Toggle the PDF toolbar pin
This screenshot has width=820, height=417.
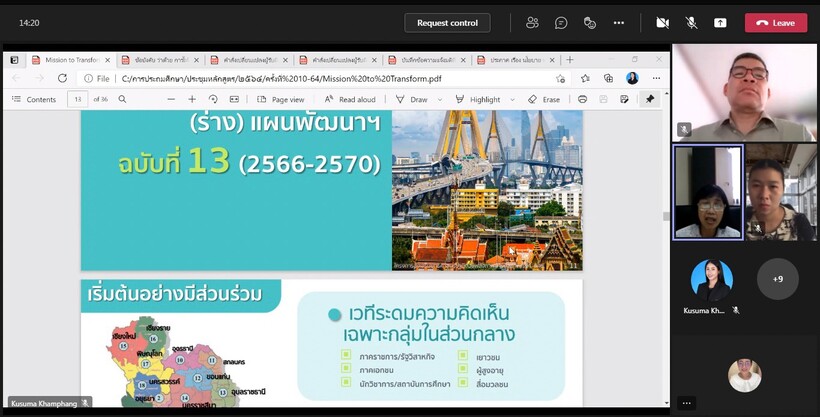coord(650,99)
